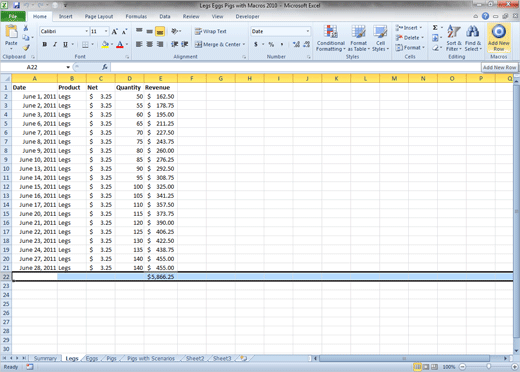Open the File tab
The width and height of the screenshot is (520, 372).
click(13, 16)
